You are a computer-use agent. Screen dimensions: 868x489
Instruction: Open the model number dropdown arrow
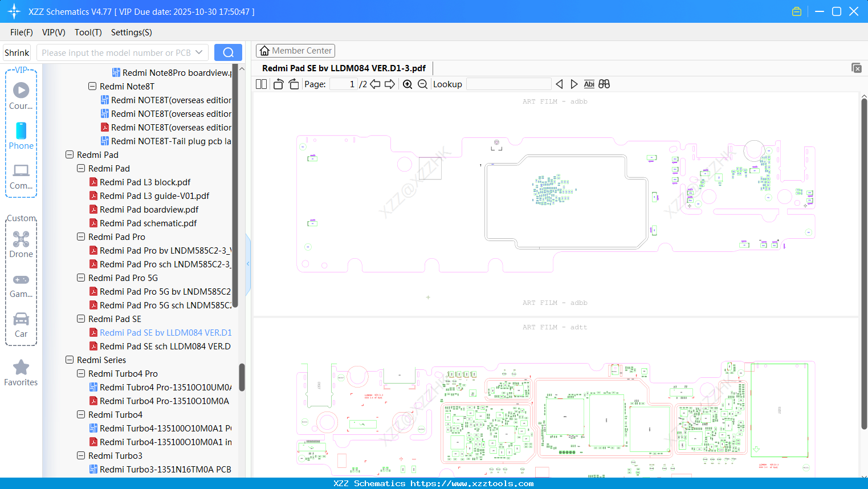coord(199,52)
